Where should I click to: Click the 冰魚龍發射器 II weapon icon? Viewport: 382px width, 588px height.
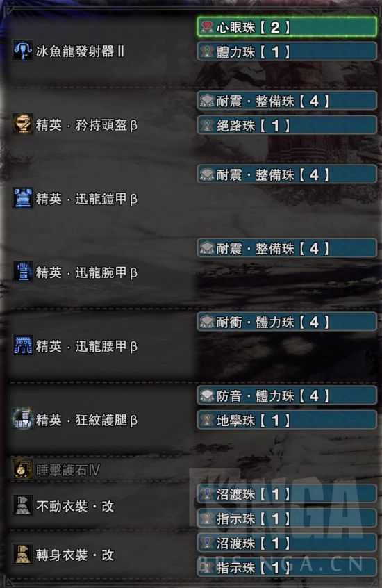[22, 51]
